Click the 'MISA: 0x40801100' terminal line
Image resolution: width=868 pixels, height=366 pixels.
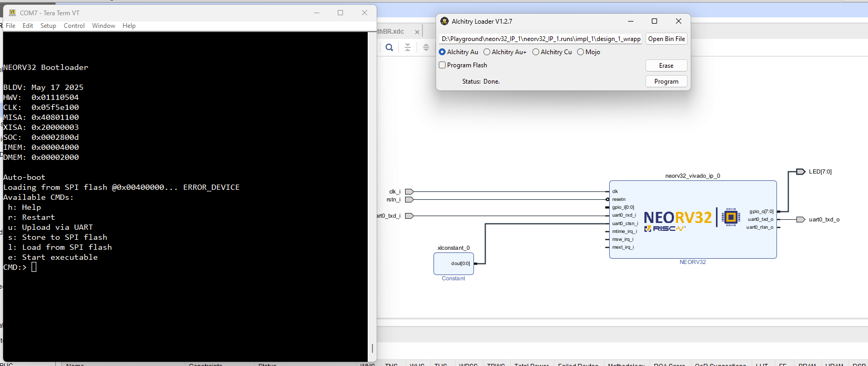coord(41,117)
